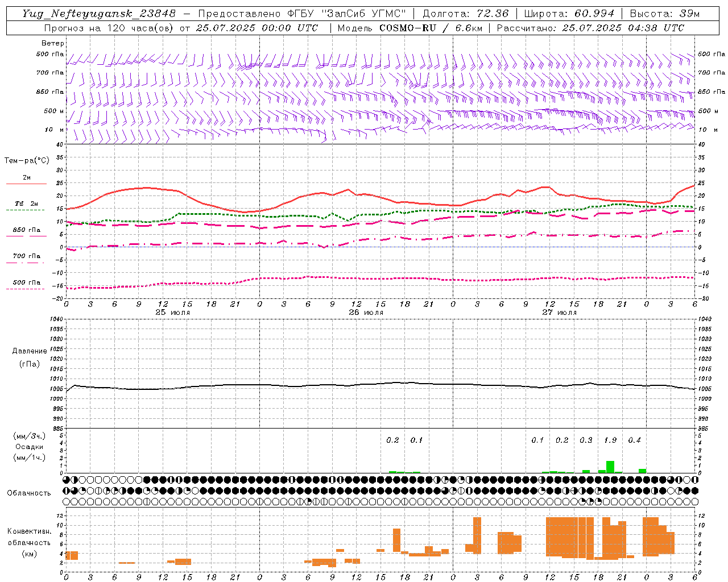Click the (мм/1ч.) precipitation unit label
Image resolution: width=728 pixels, height=582 pixels.
click(x=29, y=458)
